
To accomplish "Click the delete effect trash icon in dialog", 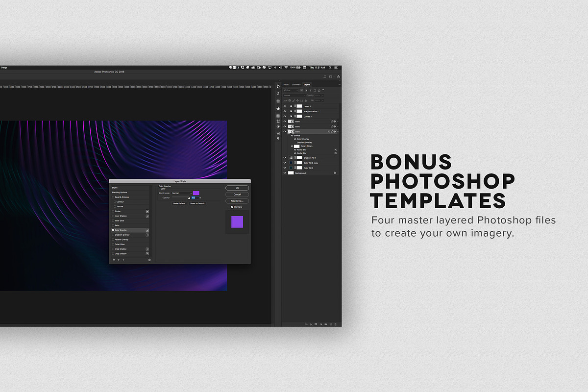I will tap(149, 260).
